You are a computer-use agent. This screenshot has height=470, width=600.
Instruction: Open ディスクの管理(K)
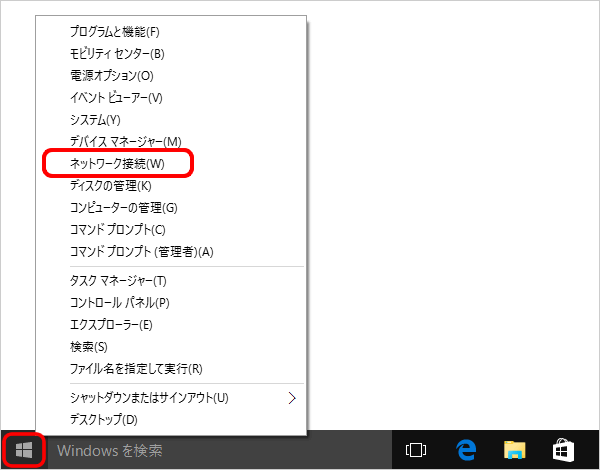[x=111, y=185]
